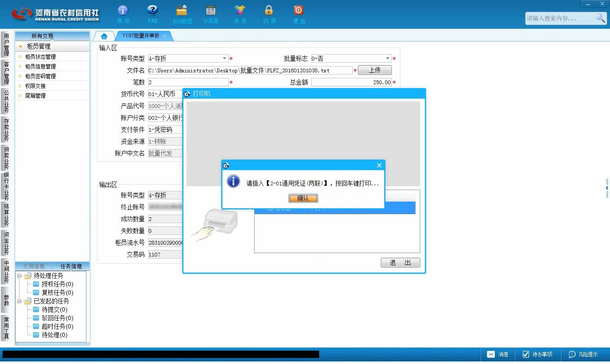Close the small print prompt dialog

coord(379,165)
